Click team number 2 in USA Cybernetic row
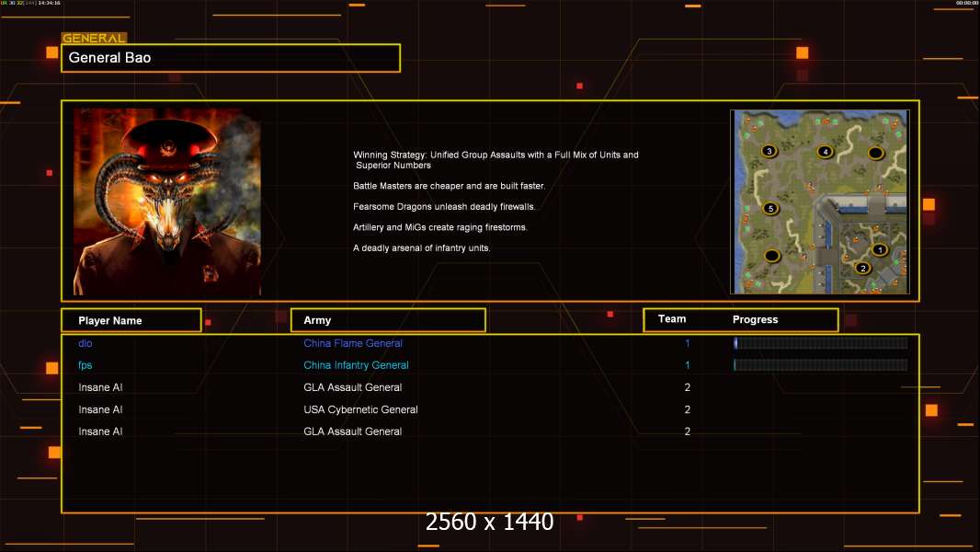 coord(687,409)
